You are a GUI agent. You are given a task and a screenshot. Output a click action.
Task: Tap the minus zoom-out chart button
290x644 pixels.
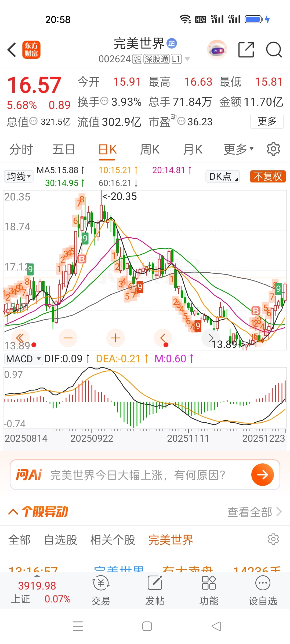click(x=68, y=338)
